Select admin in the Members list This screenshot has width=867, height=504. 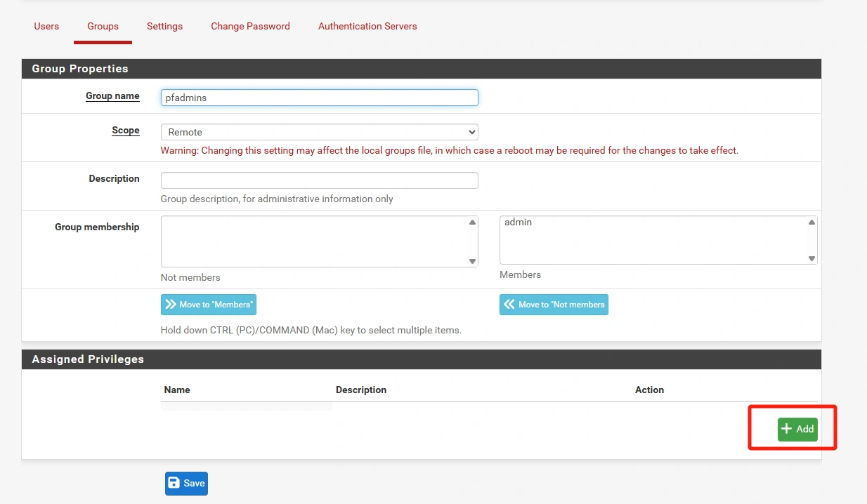pyautogui.click(x=518, y=222)
